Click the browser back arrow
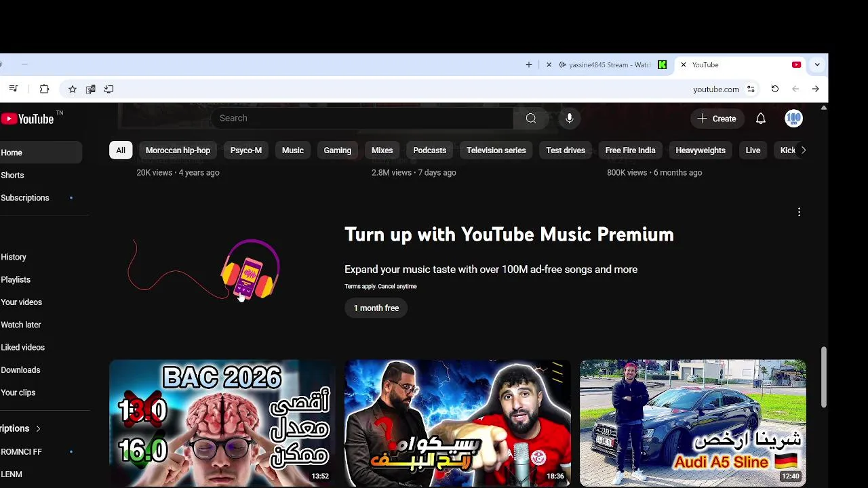 pos(795,89)
